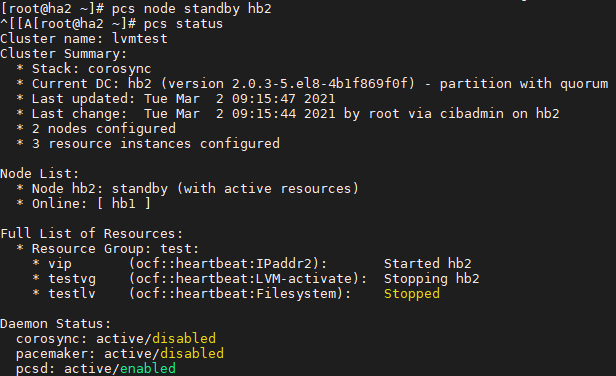The height and width of the screenshot is (376, 616).
Task: Click the online node 'hb1' in brackets
Action: 124,204
